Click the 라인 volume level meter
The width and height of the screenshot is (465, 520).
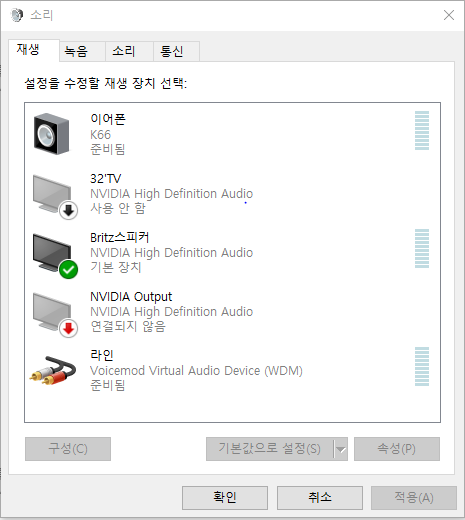(422, 366)
